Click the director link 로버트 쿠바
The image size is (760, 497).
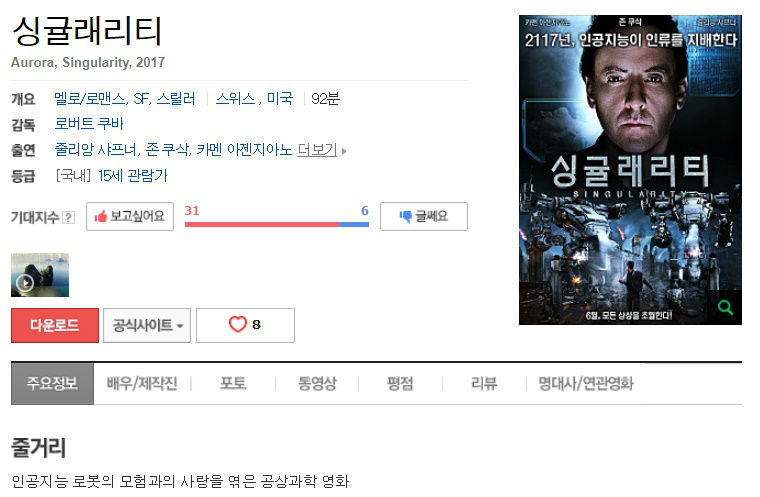89,124
